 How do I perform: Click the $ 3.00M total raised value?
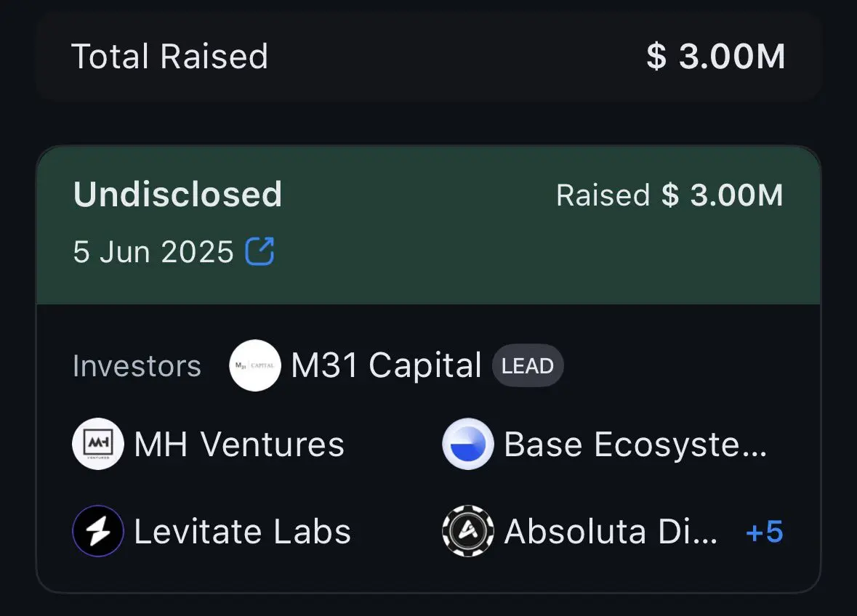[716, 56]
